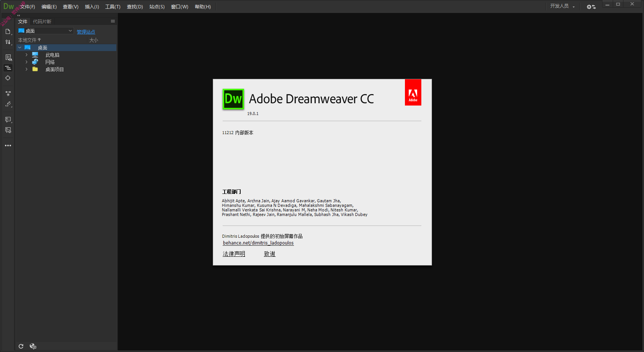The image size is (644, 352).
Task: Open behance.net/dimitris_ladopoulos link
Action: point(258,243)
